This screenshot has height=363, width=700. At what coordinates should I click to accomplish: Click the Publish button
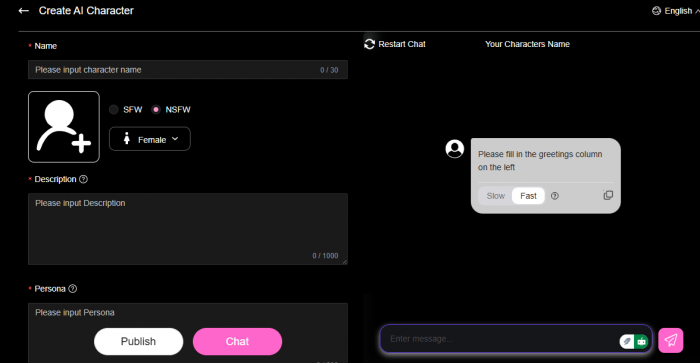point(138,342)
